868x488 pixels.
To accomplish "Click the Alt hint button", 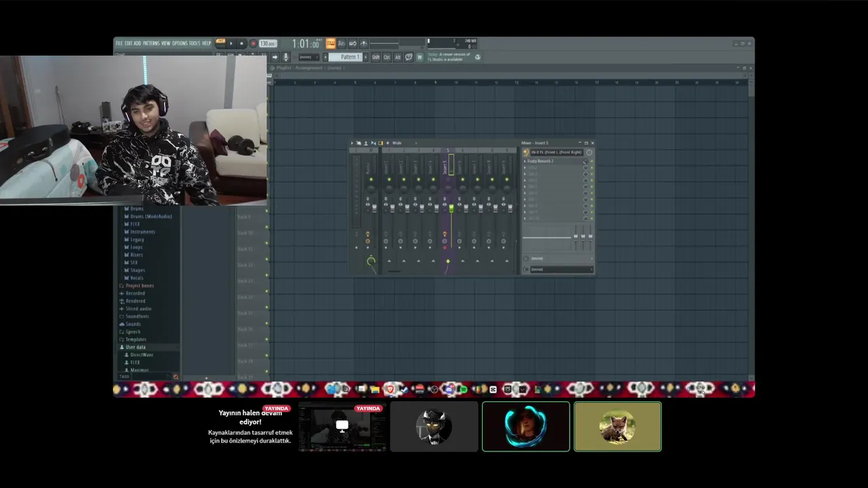I will pos(397,57).
